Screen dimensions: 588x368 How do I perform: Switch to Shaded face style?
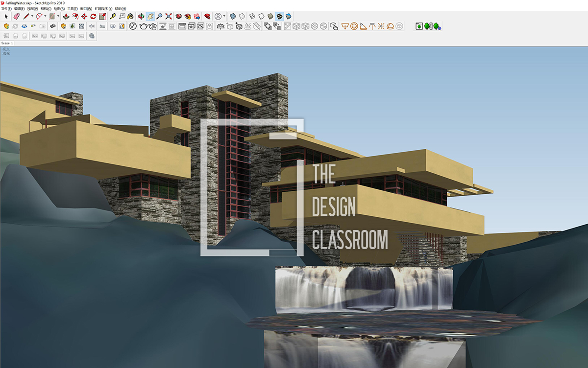tap(269, 16)
